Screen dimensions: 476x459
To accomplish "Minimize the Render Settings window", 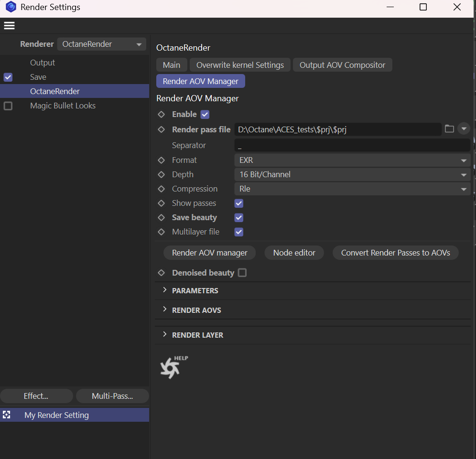I will tap(390, 7).
